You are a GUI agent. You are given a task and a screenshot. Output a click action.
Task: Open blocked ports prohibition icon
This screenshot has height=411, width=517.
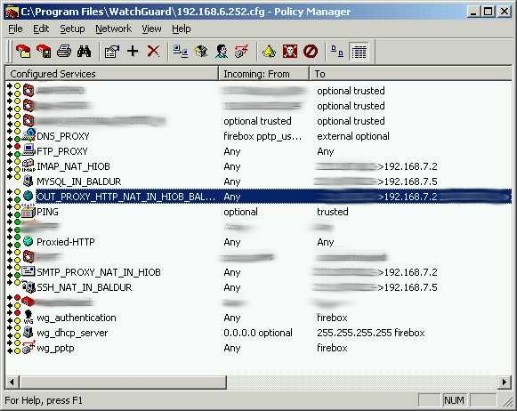[310, 51]
